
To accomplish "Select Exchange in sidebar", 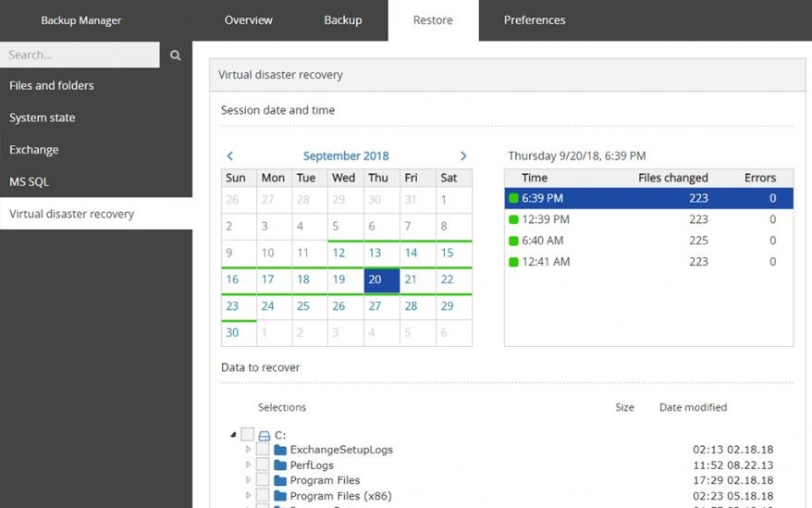I will click(x=96, y=150).
